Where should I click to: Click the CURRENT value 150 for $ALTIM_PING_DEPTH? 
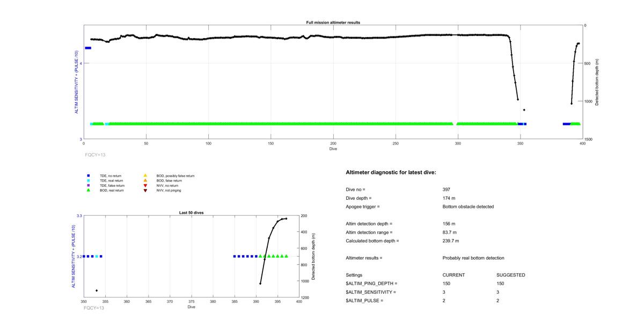(447, 284)
